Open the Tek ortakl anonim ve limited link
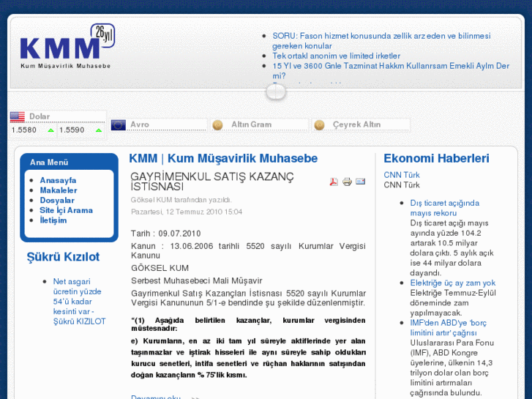Viewport: 532px width, 399px height. [x=336, y=56]
